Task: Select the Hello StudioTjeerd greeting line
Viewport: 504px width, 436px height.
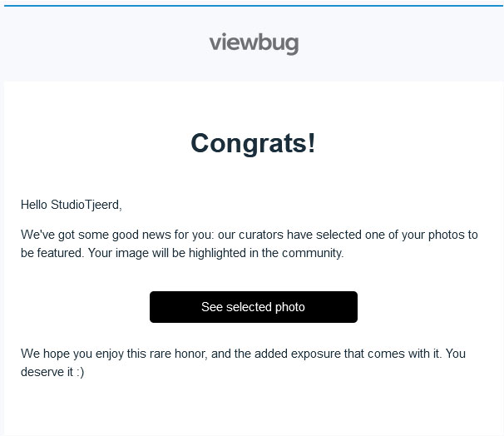Action: point(71,205)
